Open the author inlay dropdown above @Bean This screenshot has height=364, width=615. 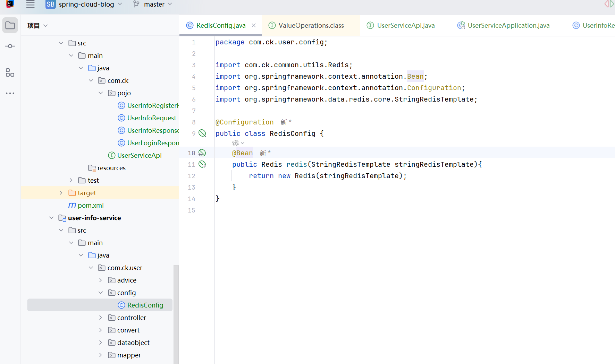click(x=238, y=143)
